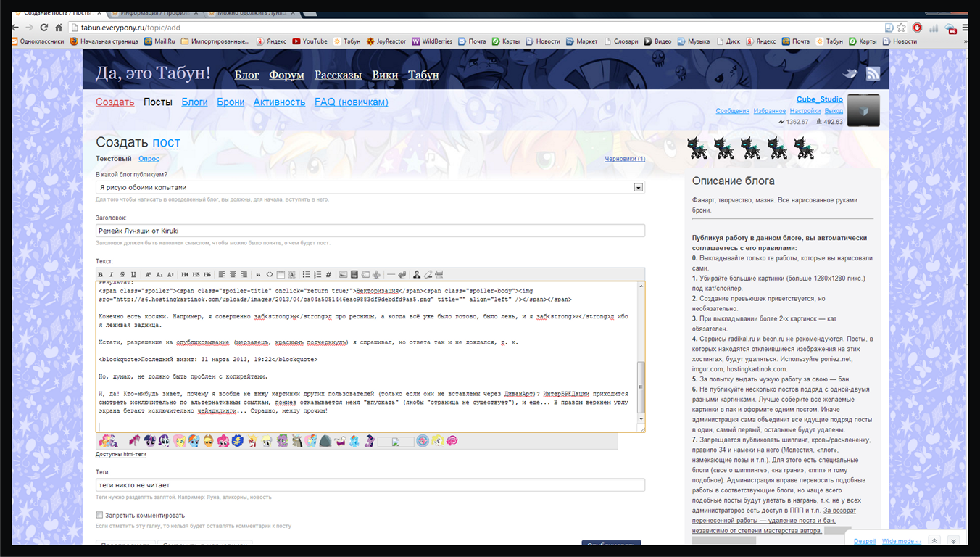
Task: Insert video via the film icon
Action: (354, 274)
